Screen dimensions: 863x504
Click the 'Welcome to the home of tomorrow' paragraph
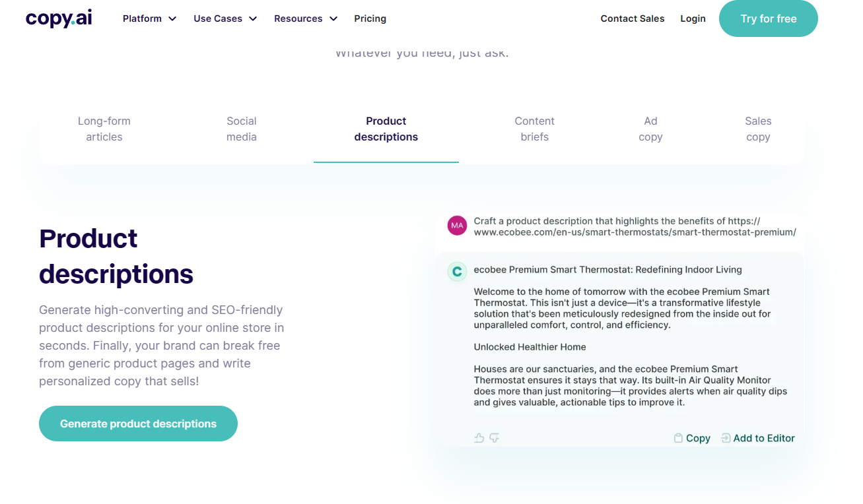coord(623,308)
